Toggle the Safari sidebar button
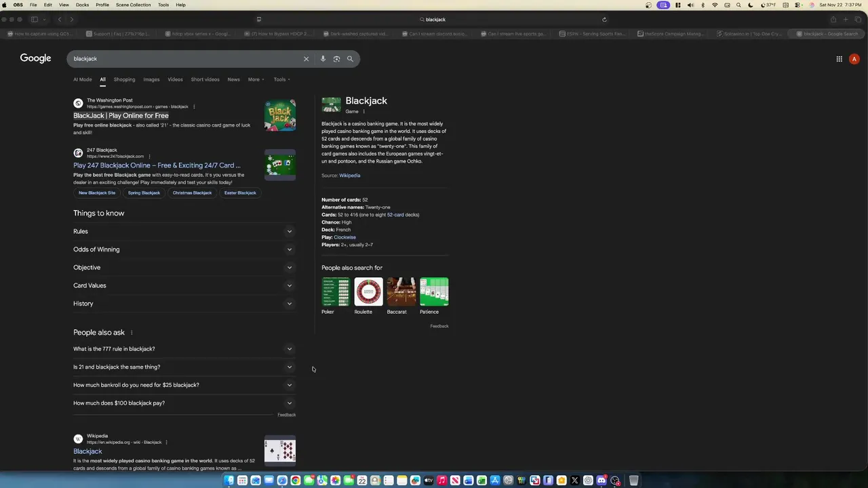Screen dimensions: 868x488 click(x=34, y=20)
